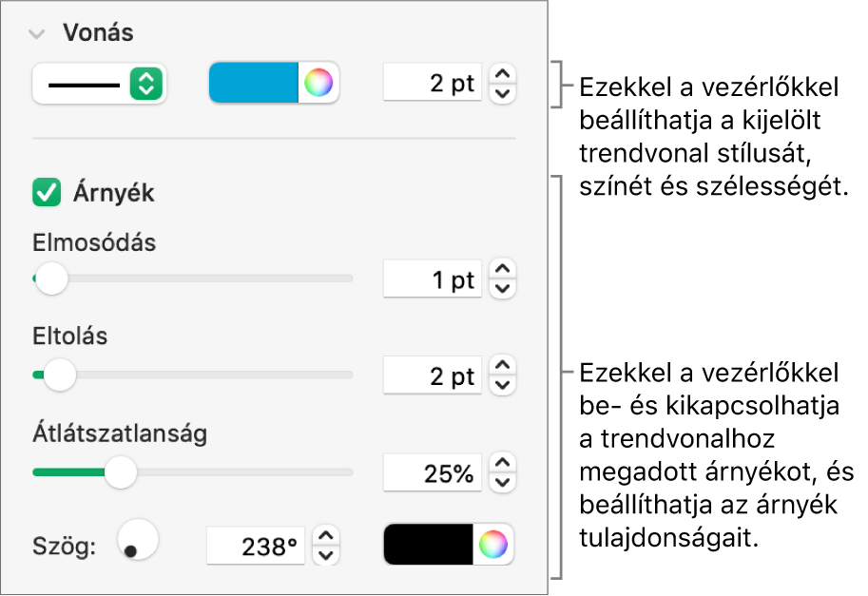The height and width of the screenshot is (596, 868).
Task: Click the Szög angle dial
Action: click(137, 541)
